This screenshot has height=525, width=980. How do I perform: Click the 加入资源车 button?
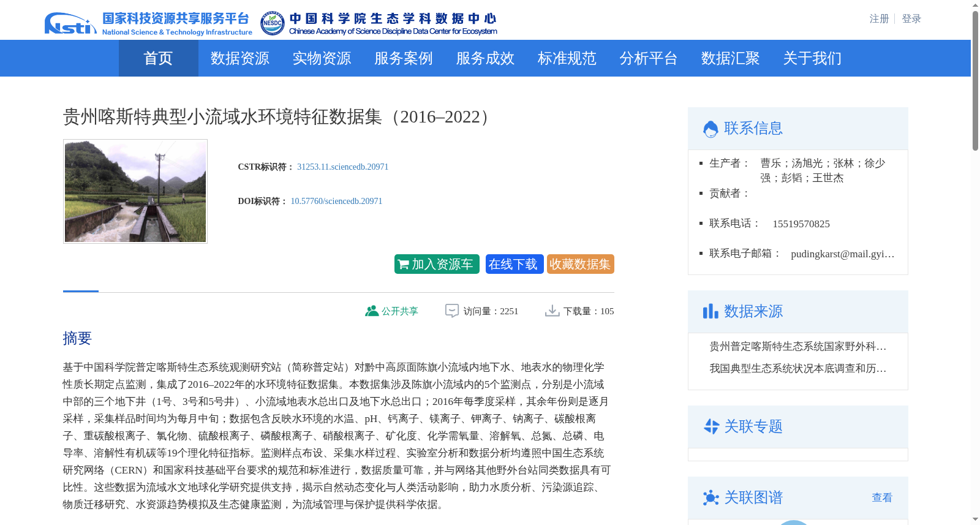[x=437, y=264]
